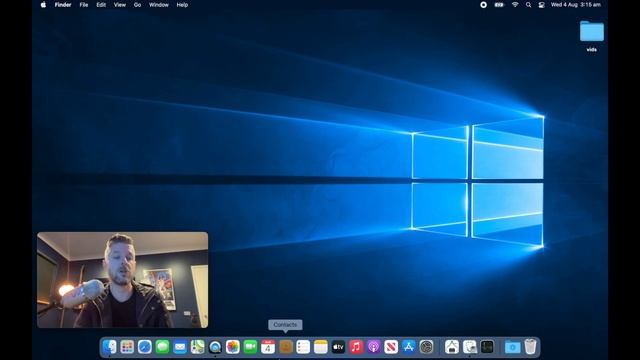The width and height of the screenshot is (640, 360).
Task: Open the Finder menu
Action: tap(63, 5)
